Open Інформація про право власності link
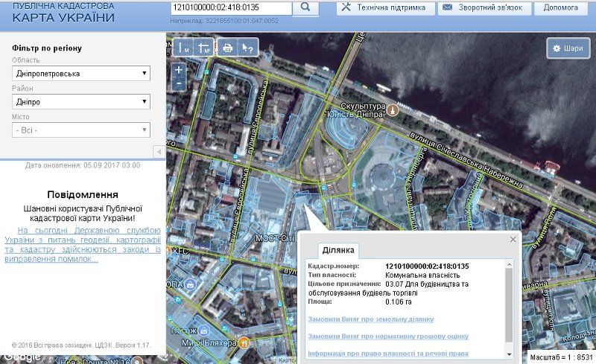The height and width of the screenshot is (364, 596). (388, 354)
